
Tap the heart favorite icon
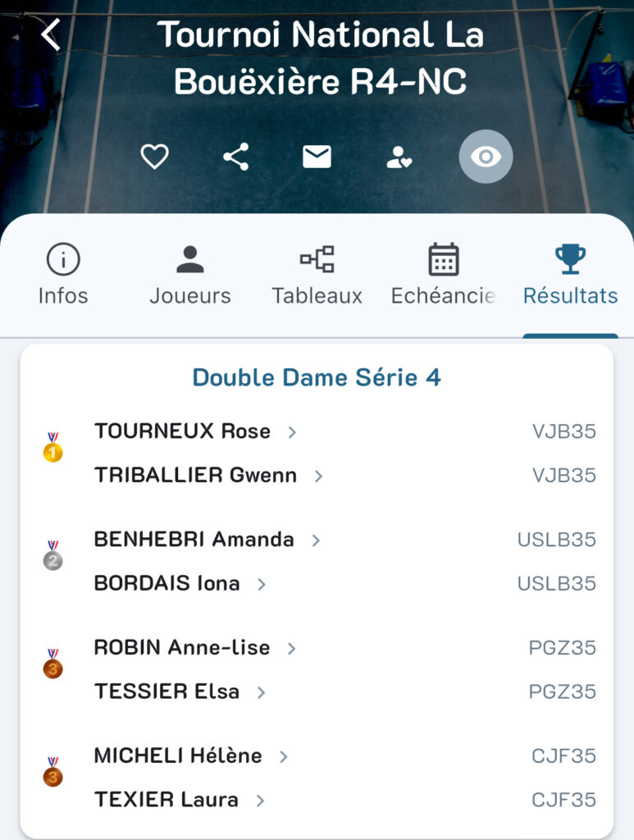(154, 156)
